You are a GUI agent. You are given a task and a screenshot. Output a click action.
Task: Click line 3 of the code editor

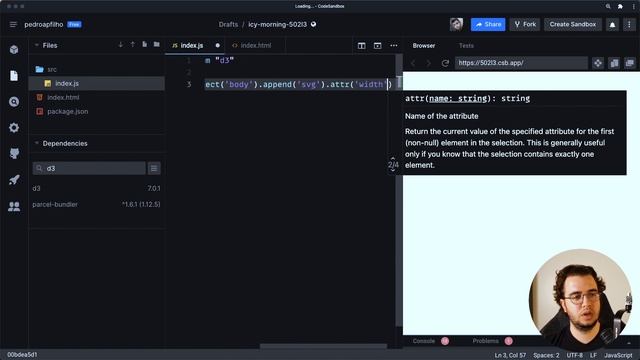(298, 84)
